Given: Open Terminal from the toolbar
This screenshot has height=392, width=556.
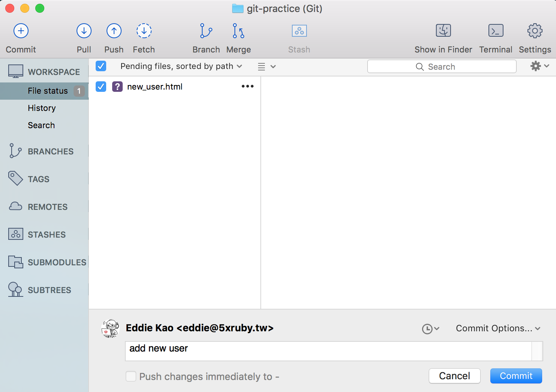Looking at the screenshot, I should (x=496, y=31).
